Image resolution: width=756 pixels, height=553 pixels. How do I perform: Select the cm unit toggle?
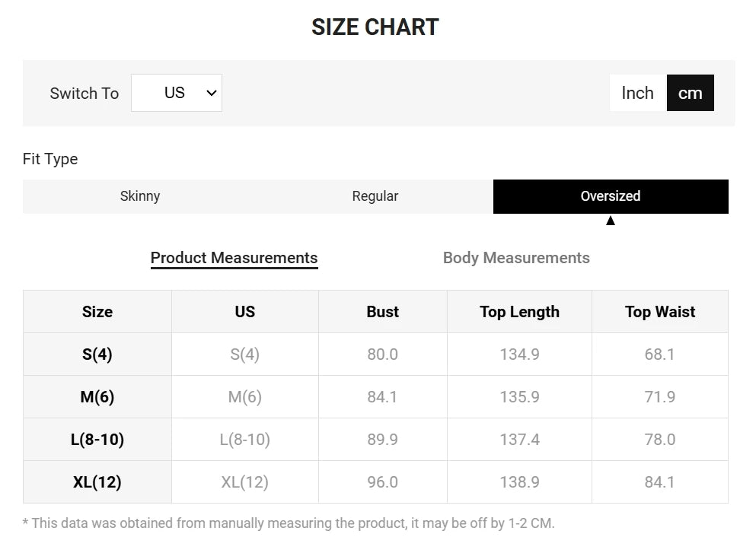pyautogui.click(x=690, y=93)
